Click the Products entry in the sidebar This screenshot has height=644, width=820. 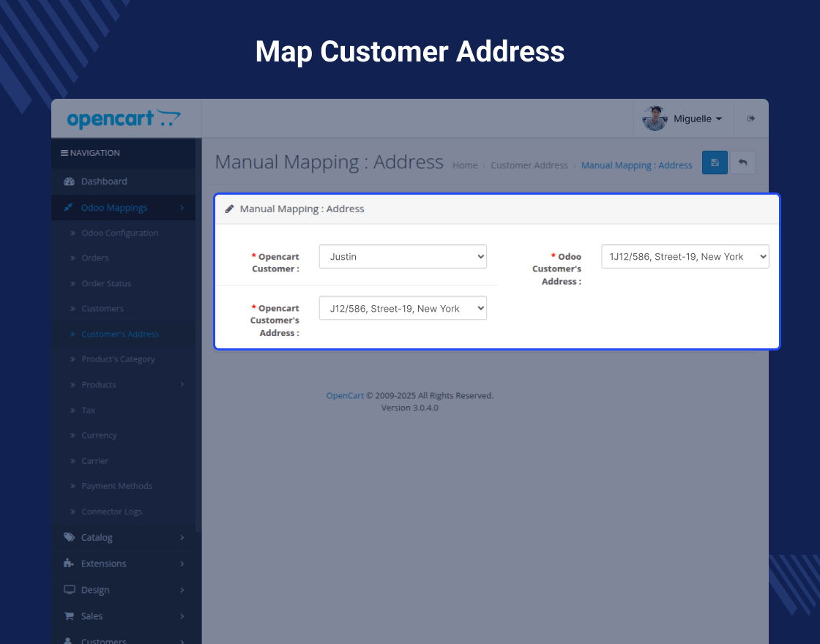[x=99, y=385]
